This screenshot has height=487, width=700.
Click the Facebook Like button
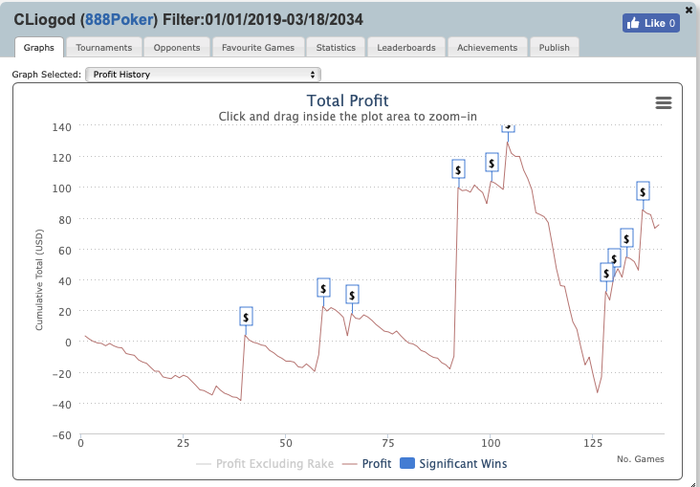(x=651, y=23)
